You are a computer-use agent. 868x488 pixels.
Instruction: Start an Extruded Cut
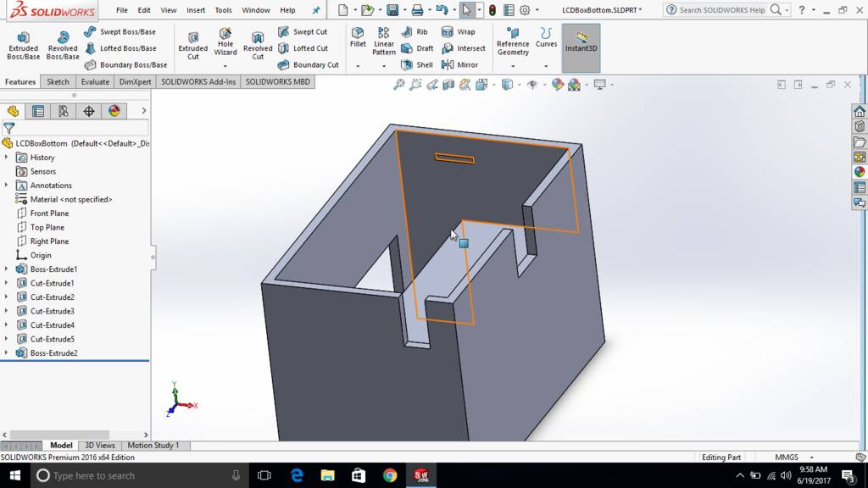(192, 46)
